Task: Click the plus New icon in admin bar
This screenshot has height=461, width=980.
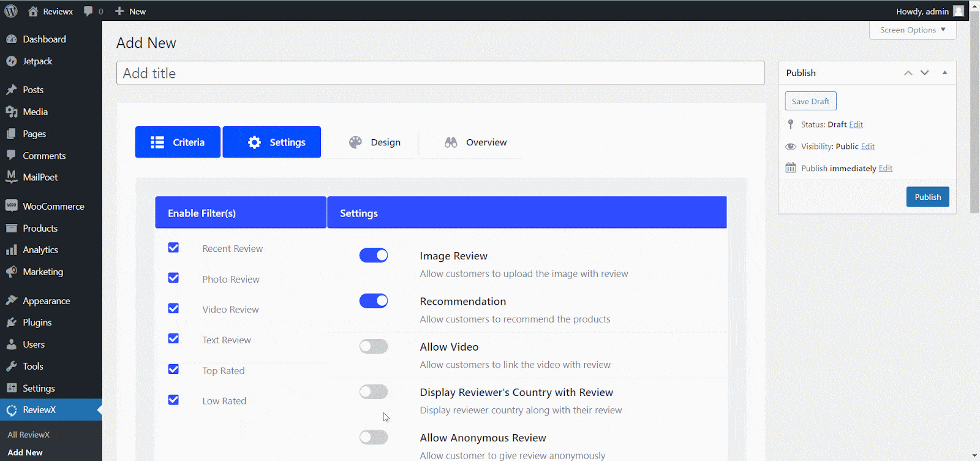Action: [x=119, y=11]
